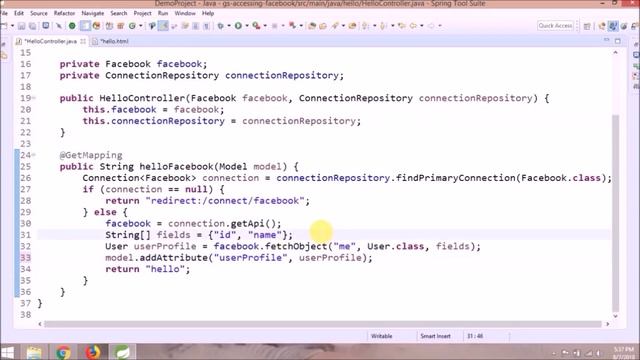Viewport: 640px width, 360px height.
Task: Close the HelloController.java tab
Action: [x=83, y=41]
